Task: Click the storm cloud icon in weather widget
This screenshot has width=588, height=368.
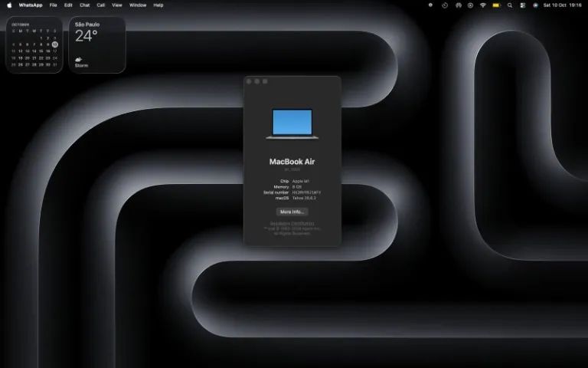Action: (78, 59)
